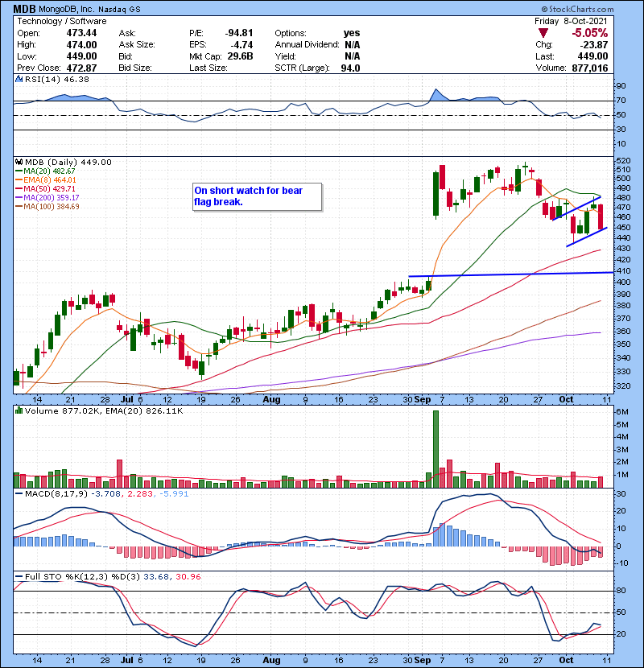Click the 6M volume axis label

621,412
